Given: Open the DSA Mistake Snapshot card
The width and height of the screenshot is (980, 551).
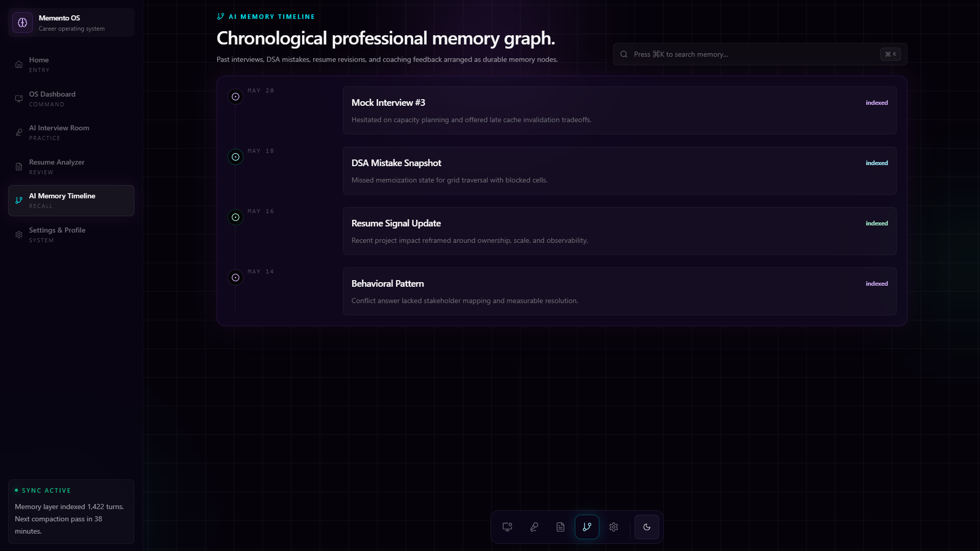Looking at the screenshot, I should point(619,171).
